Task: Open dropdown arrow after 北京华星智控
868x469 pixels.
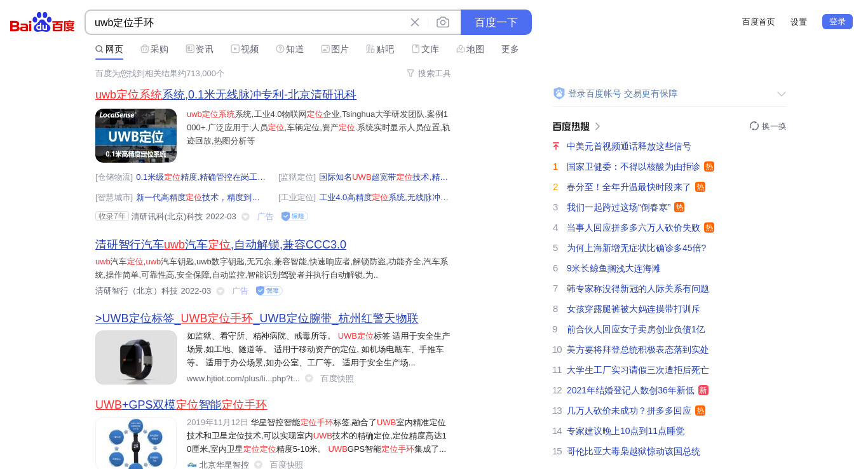Action: 258,465
